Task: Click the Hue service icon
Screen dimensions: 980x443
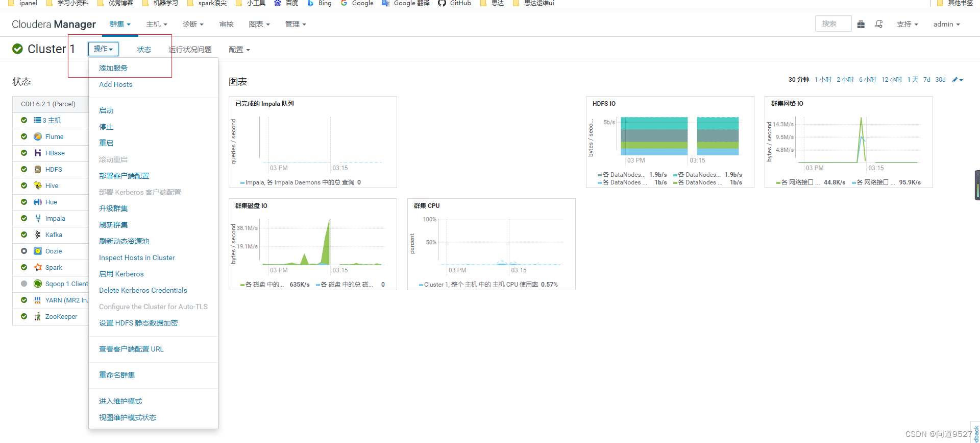Action: point(38,202)
